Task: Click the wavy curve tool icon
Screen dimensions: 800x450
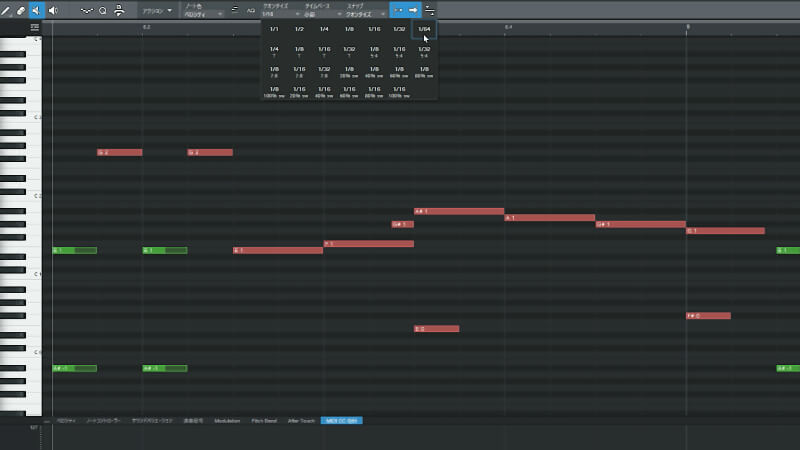Action: click(x=86, y=10)
